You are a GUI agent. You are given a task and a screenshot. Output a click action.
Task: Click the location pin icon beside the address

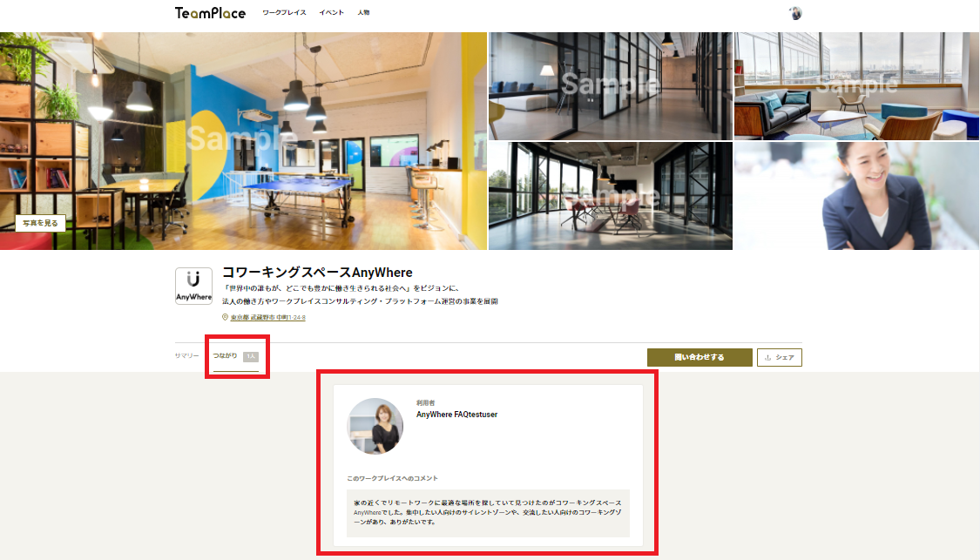225,318
